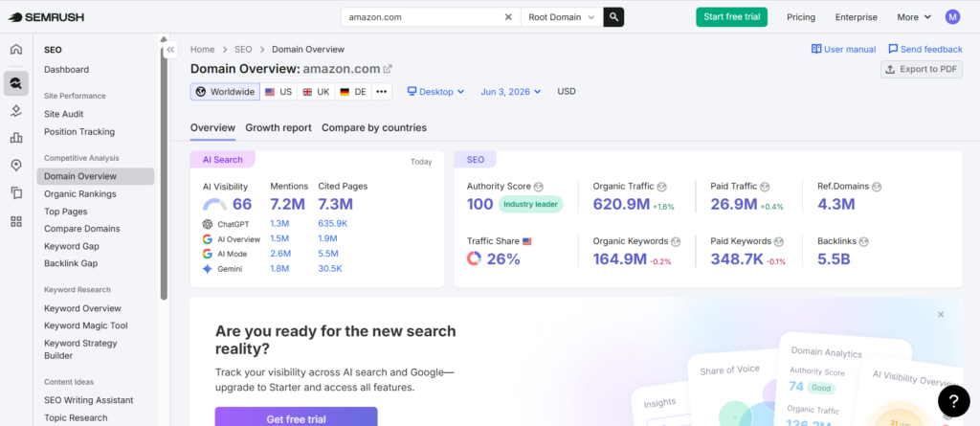Open Top Pages in the sidebar
Screen dimensions: 980x426
[x=66, y=212]
